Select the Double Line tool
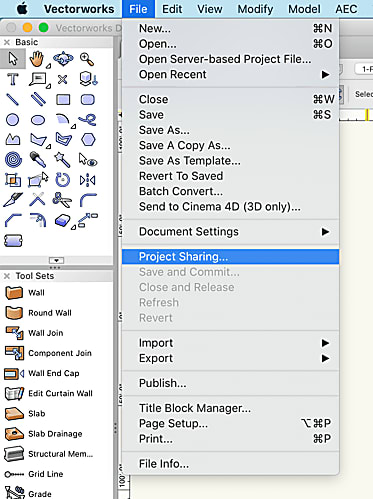The height and width of the screenshot is (499, 373). [x=38, y=99]
